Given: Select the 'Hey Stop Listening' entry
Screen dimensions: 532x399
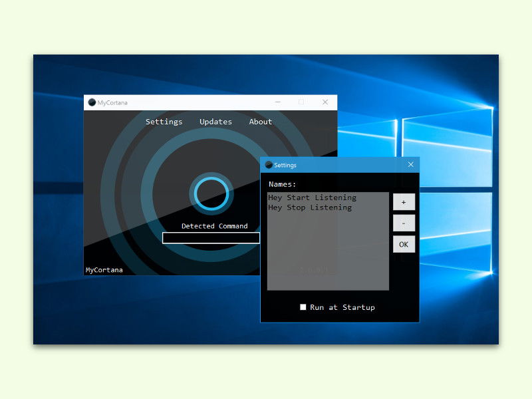Looking at the screenshot, I should point(310,207).
